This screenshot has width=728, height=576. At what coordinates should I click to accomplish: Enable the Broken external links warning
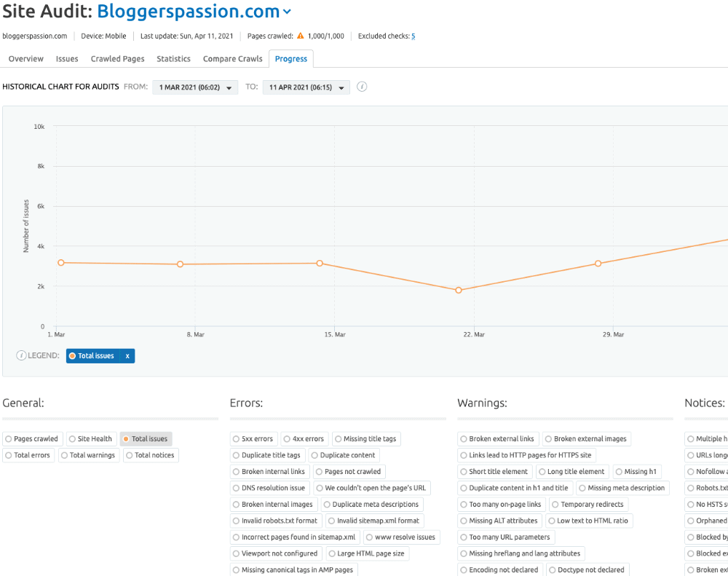pyautogui.click(x=498, y=439)
